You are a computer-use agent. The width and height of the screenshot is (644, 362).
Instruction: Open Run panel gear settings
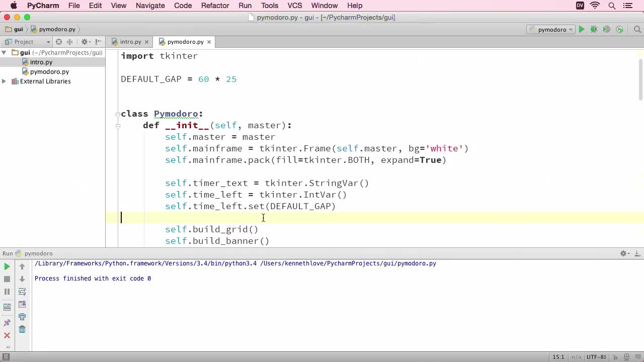coord(624,253)
